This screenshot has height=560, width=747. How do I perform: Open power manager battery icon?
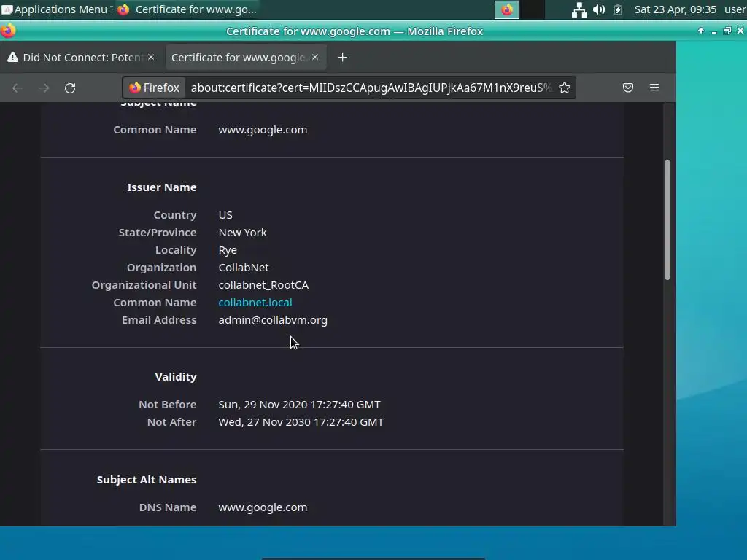point(618,9)
